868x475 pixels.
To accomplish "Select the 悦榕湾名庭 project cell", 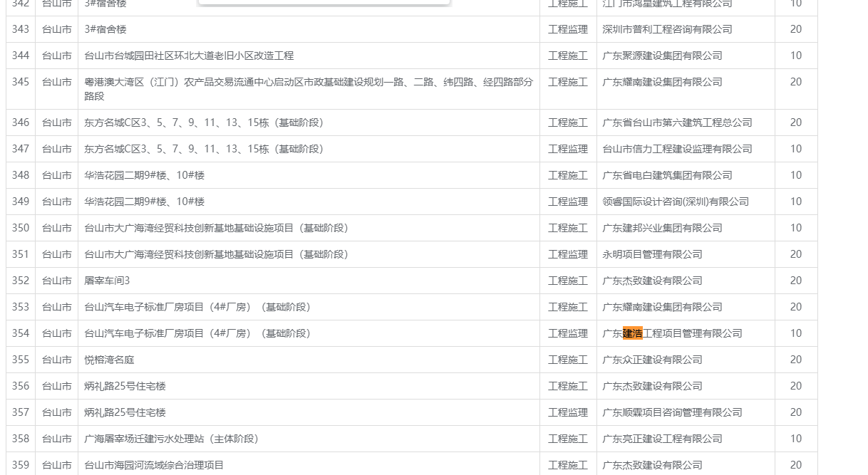I will pos(109,360).
